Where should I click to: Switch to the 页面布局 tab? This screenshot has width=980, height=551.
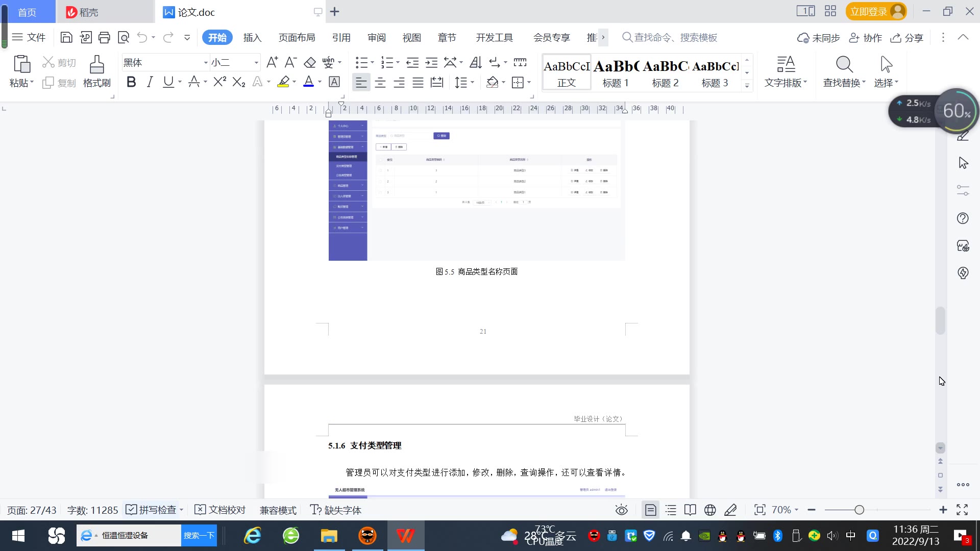[297, 38]
